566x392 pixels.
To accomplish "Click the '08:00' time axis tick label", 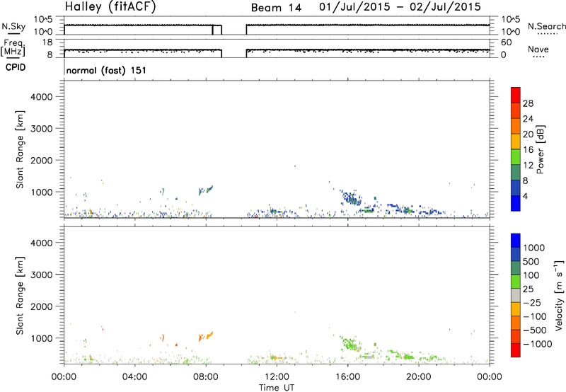I will coord(206,377).
